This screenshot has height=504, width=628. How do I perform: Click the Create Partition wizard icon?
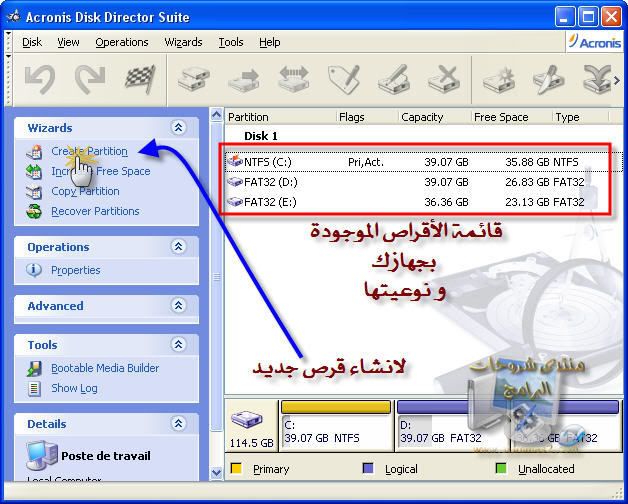point(34,152)
